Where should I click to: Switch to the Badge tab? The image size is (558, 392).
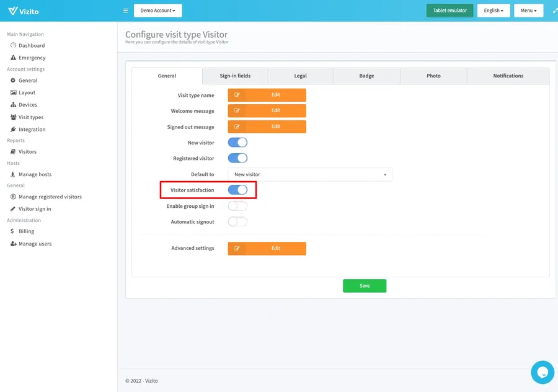tap(366, 75)
